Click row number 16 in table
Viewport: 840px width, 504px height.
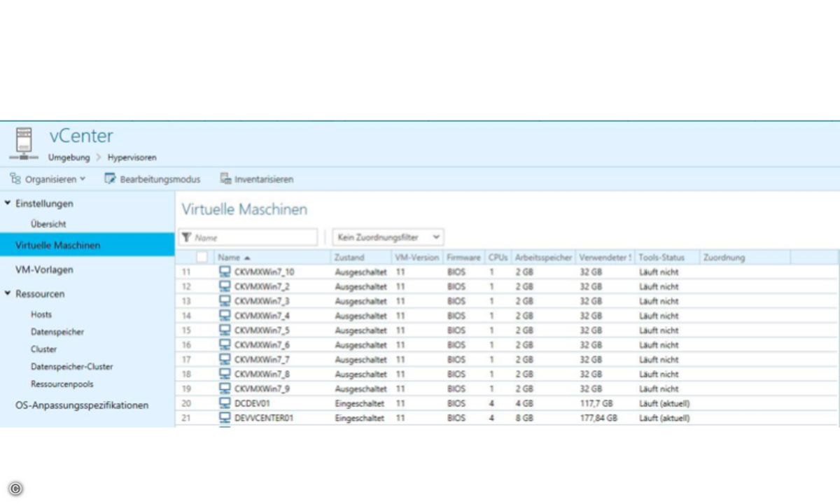click(186, 345)
